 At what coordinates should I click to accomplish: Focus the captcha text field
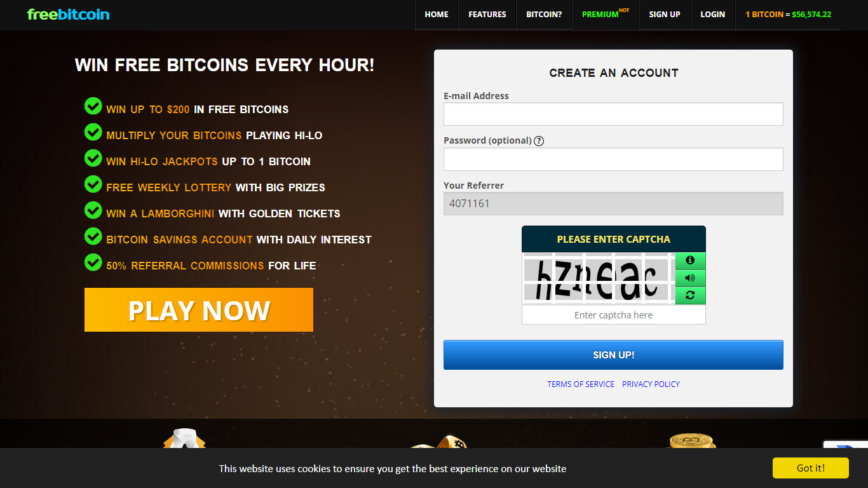coord(613,315)
